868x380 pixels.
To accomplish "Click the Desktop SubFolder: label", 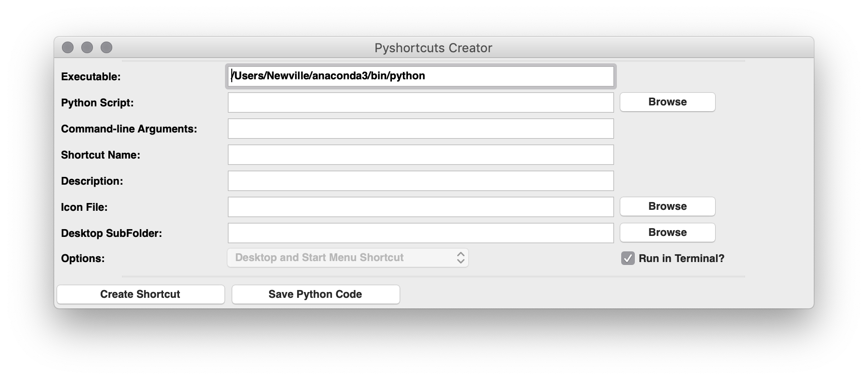I will click(x=111, y=234).
